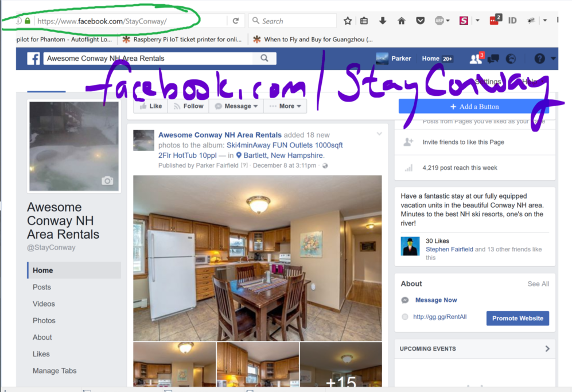This screenshot has height=392, width=572.
Task: Click the public audience globe on post
Action: (325, 166)
